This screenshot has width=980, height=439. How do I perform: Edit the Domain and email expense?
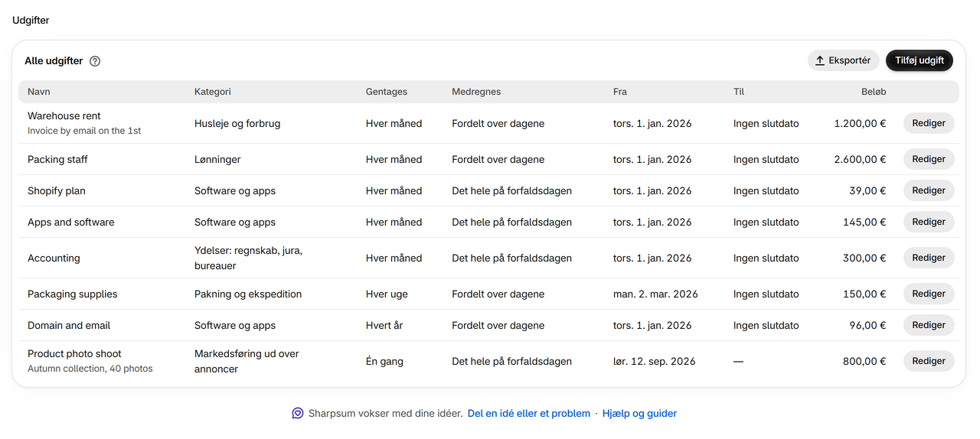point(929,325)
